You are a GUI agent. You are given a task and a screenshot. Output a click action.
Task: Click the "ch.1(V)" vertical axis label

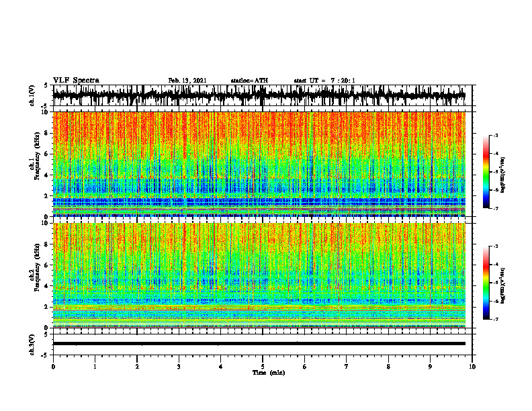tap(32, 95)
